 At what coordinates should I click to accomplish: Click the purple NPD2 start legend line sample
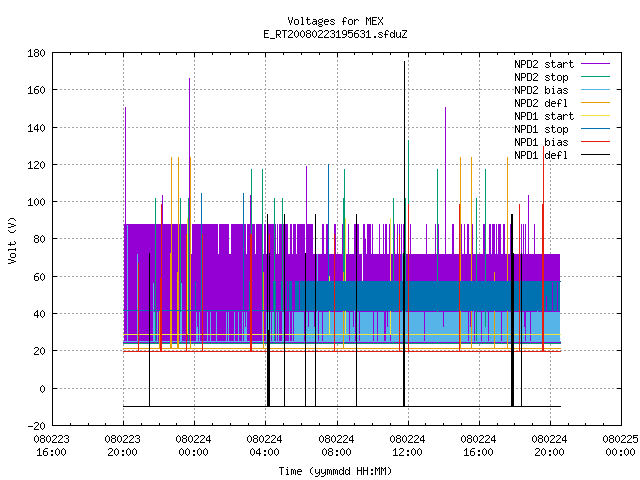tap(595, 64)
